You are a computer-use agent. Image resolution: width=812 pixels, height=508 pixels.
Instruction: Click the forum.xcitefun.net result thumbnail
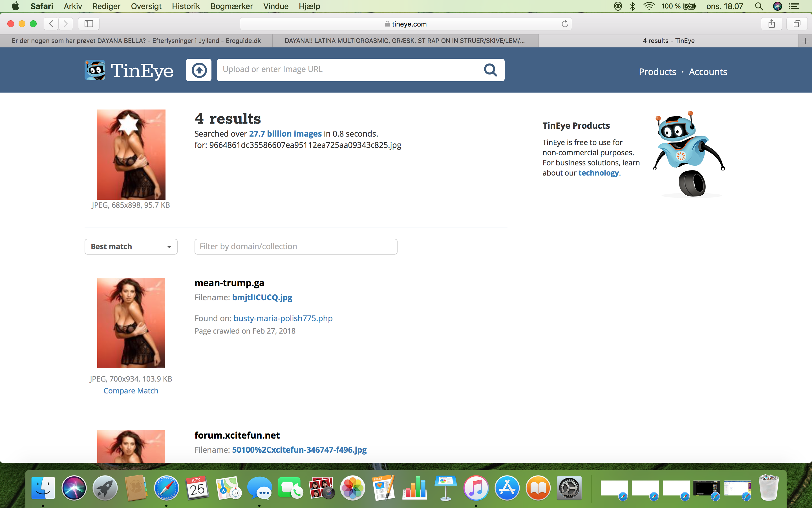131,446
